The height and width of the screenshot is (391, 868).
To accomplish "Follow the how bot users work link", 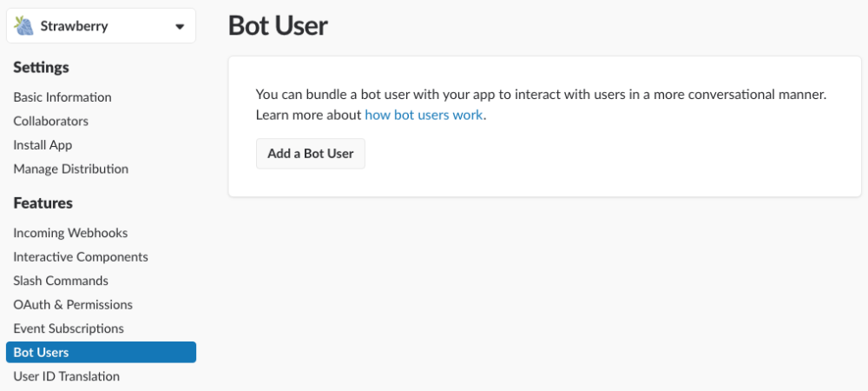I will click(424, 115).
